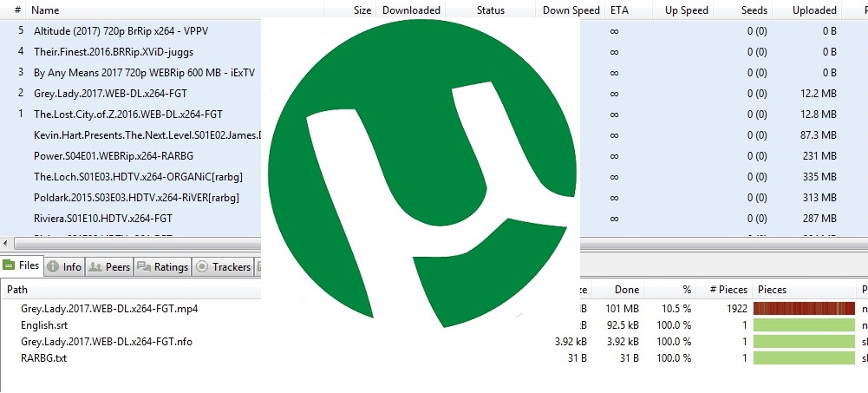The width and height of the screenshot is (868, 393).
Task: Select torrent Their.Finest.2016.BRRip.XViD-juggs
Action: point(114,52)
